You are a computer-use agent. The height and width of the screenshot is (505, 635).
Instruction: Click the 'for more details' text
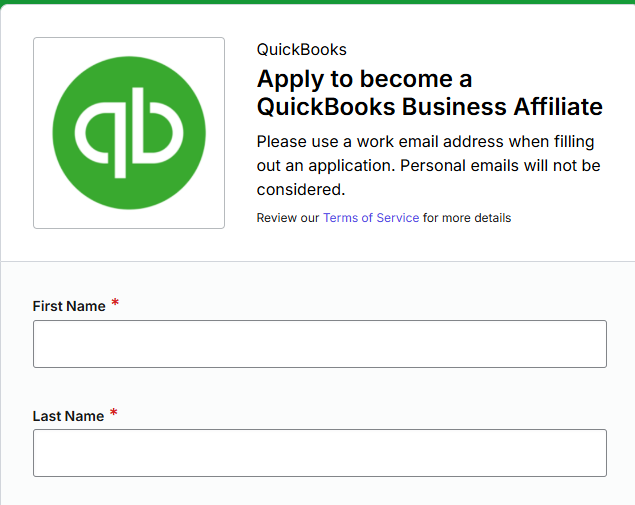(467, 218)
